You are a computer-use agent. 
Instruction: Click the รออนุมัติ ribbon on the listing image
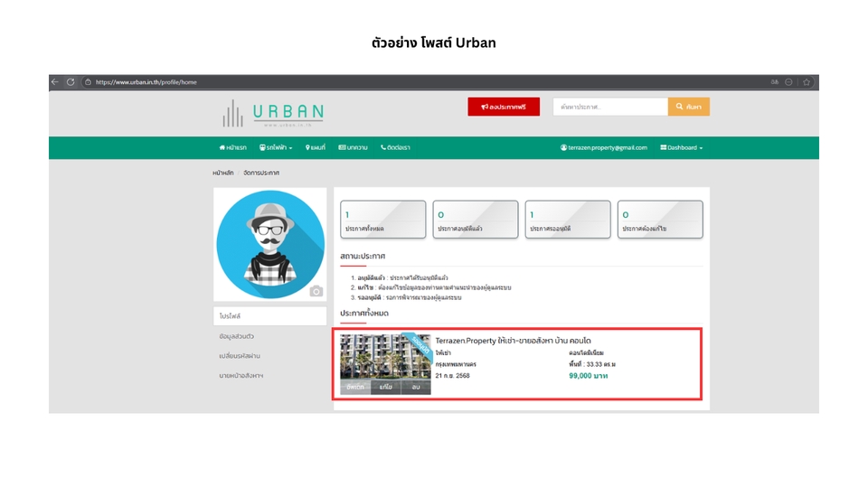click(x=420, y=346)
